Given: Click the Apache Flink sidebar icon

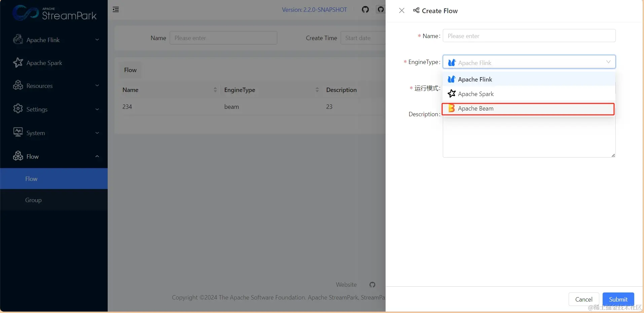Looking at the screenshot, I should 18,39.
